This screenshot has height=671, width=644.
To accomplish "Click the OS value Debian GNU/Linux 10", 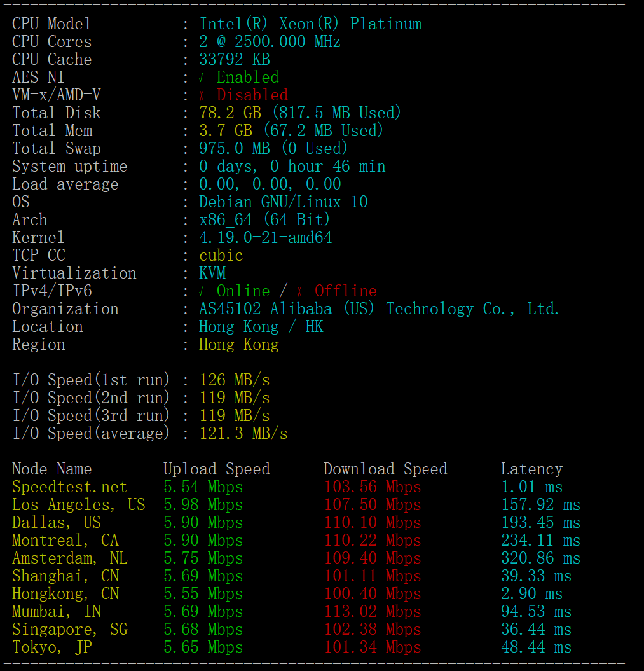I will [x=283, y=202].
